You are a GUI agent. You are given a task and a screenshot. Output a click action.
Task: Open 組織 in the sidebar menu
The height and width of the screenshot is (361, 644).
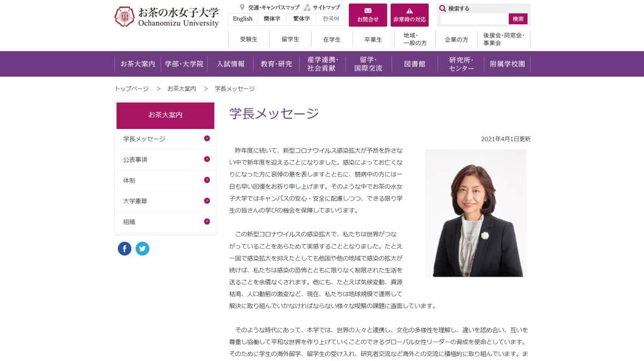pyautogui.click(x=129, y=222)
